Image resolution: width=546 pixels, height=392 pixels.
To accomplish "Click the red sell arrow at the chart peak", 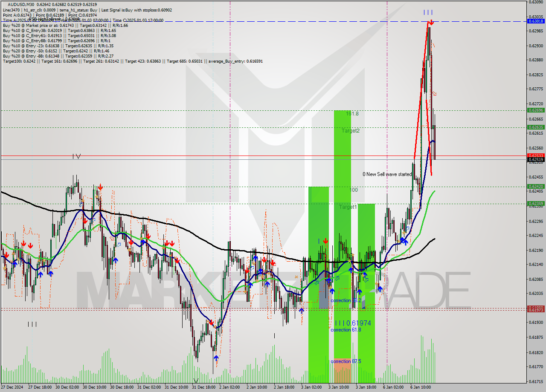I will [431, 22].
